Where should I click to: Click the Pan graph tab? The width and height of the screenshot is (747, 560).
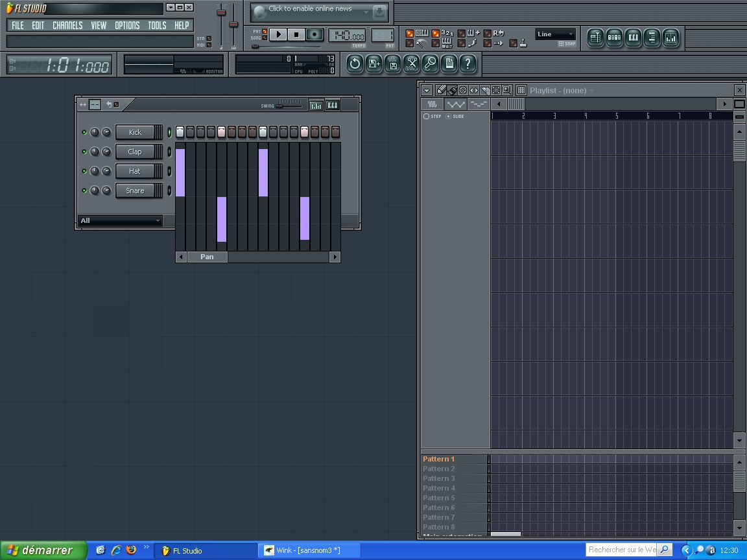click(207, 257)
